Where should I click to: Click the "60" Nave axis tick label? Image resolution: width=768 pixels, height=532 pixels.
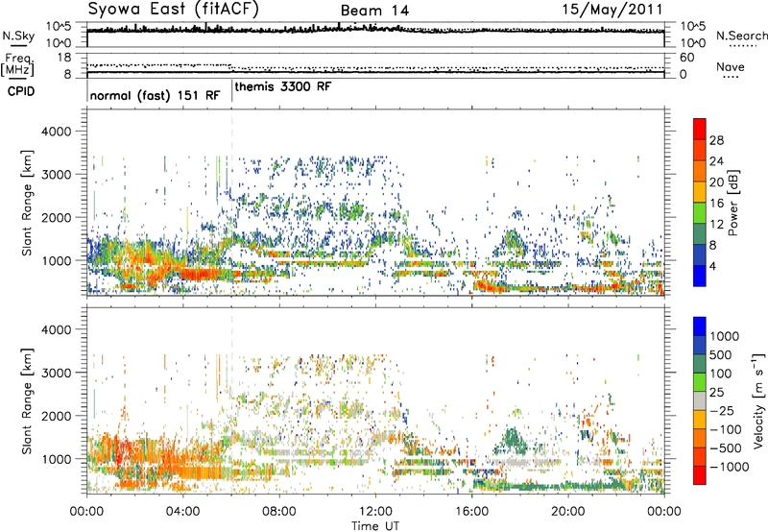click(x=686, y=58)
